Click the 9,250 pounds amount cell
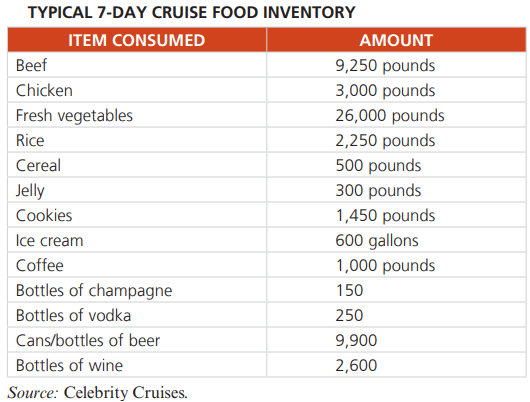 tap(396, 65)
